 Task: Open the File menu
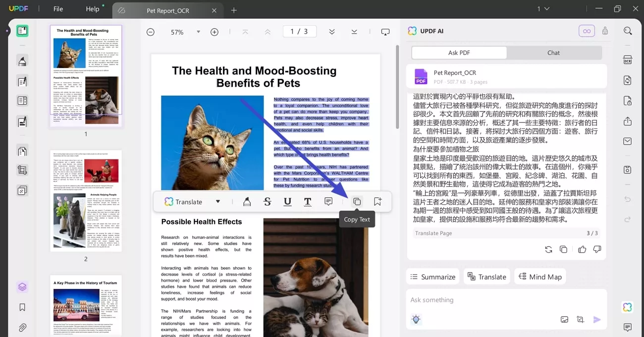(58, 9)
